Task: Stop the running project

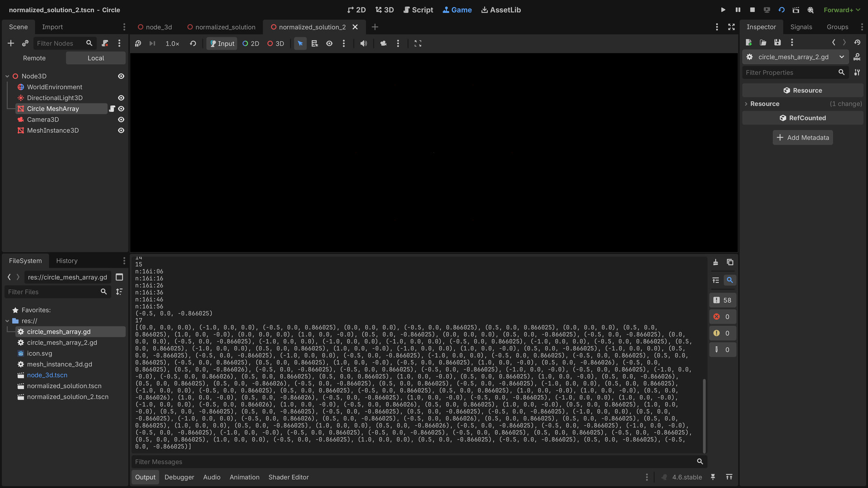Action: point(752,10)
